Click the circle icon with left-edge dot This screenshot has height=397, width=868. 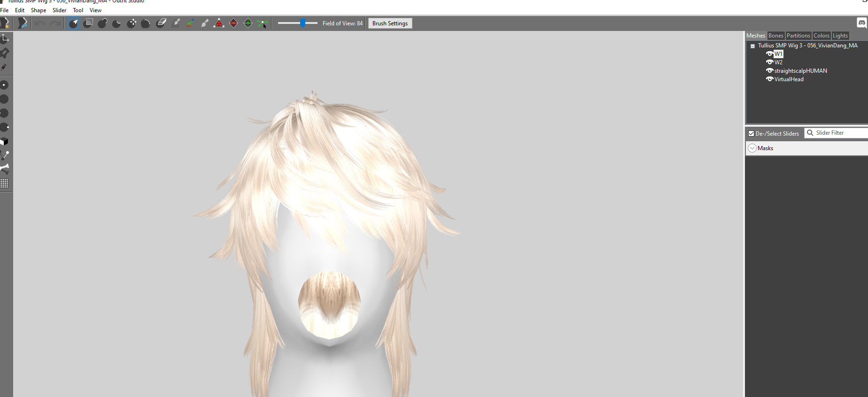4,113
